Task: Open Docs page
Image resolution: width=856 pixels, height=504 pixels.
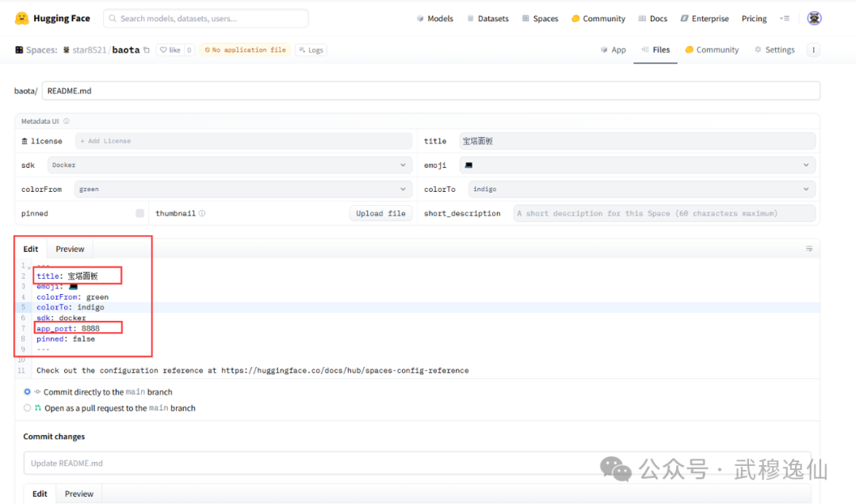Action: [x=652, y=18]
